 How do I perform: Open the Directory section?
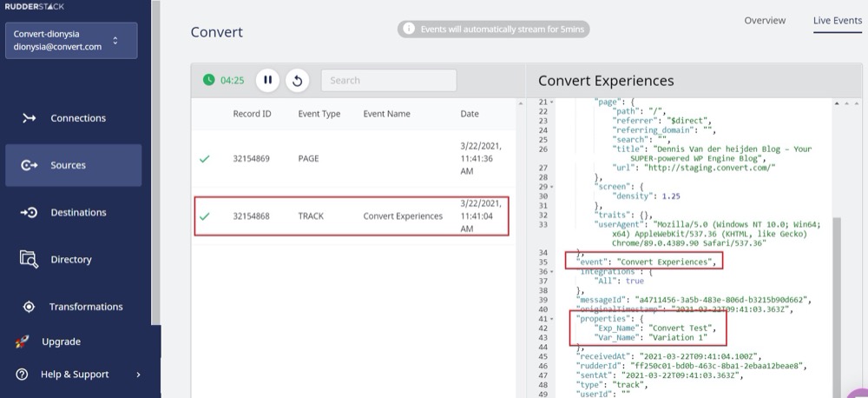click(71, 260)
